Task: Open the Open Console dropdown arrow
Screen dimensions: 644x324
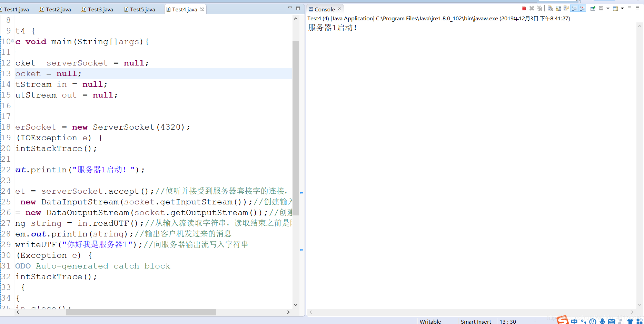Action: point(622,9)
